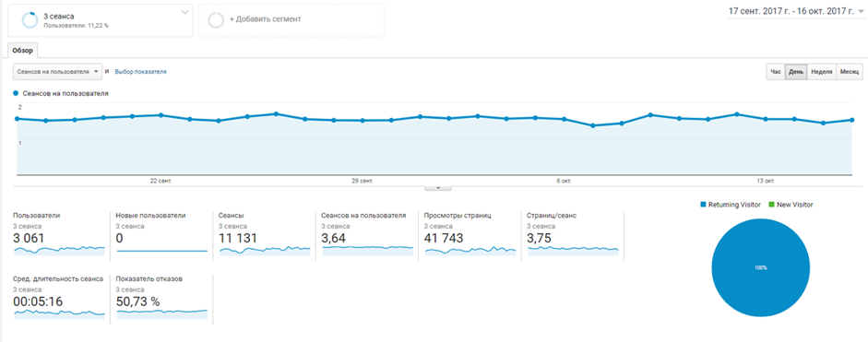
Task: Click the empty circle in Add segment box
Action: [216, 20]
